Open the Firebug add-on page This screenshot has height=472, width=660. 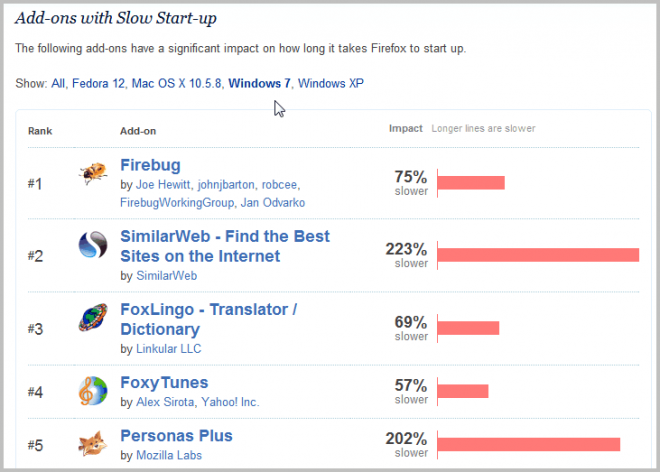pos(150,165)
